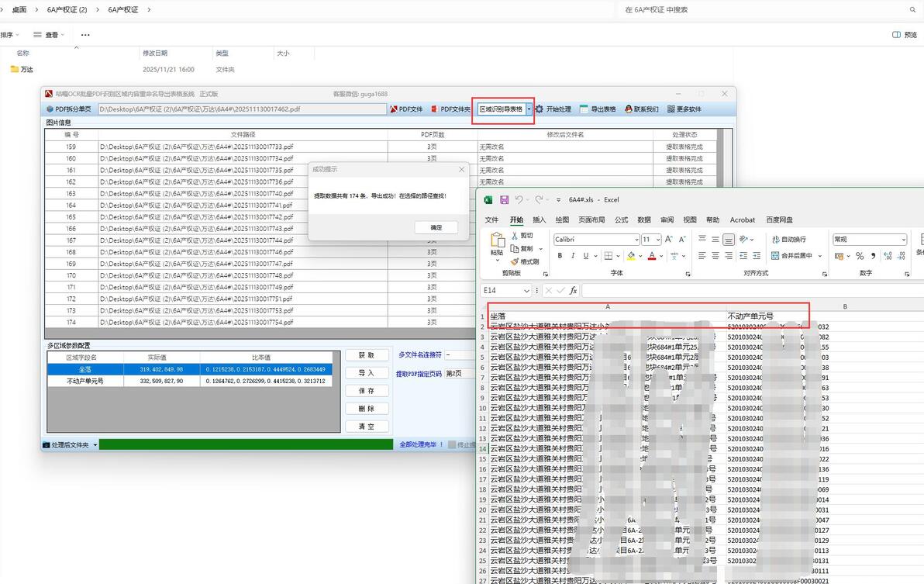This screenshot has width=924, height=584.
Task: Undo last action in Excel
Action: pyautogui.click(x=519, y=200)
